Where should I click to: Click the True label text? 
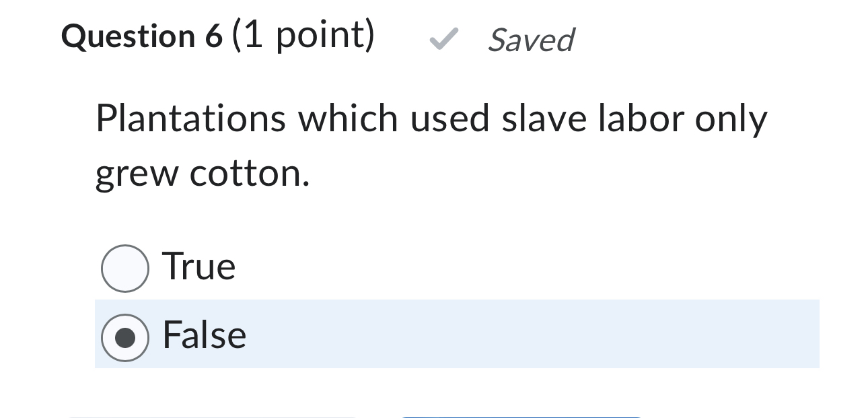coord(198,266)
